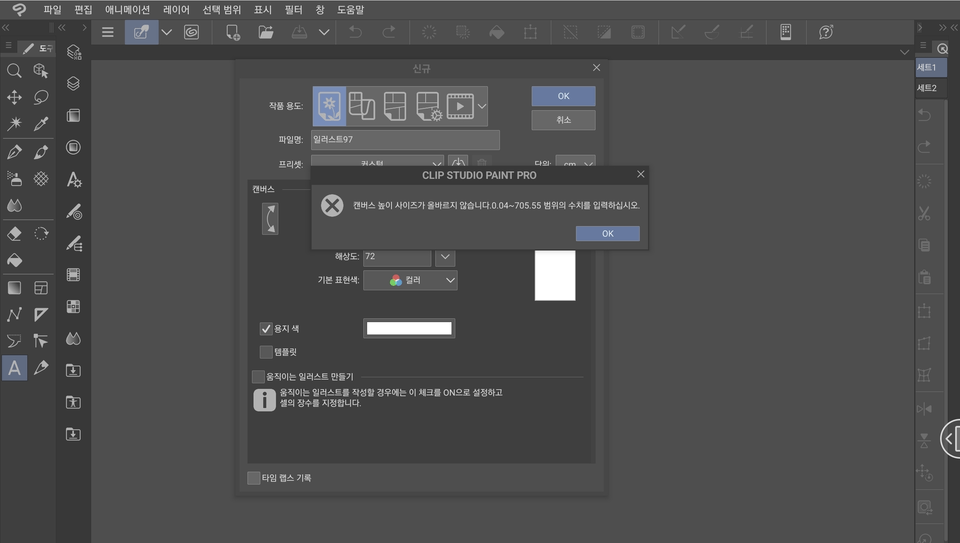Toggle the 템플릿 checkbox
This screenshot has width=960, height=543.
pyautogui.click(x=266, y=352)
